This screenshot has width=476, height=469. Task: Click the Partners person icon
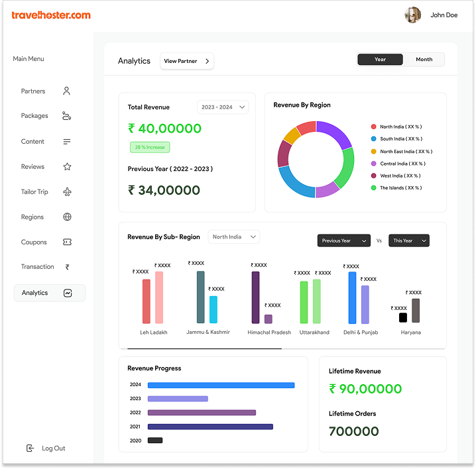click(x=66, y=91)
